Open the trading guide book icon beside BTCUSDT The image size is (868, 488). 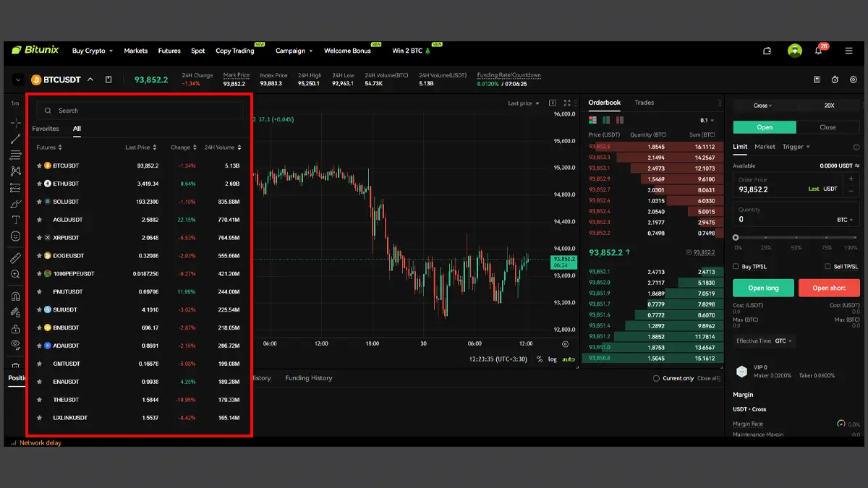point(109,80)
